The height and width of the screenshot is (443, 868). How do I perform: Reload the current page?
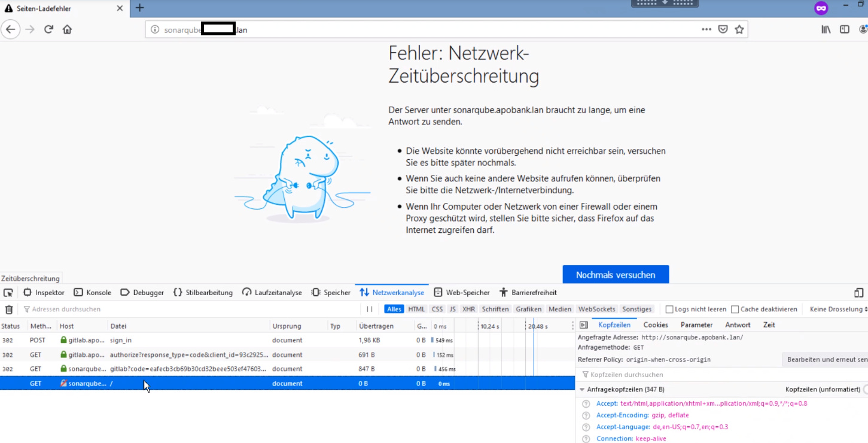[x=49, y=29]
